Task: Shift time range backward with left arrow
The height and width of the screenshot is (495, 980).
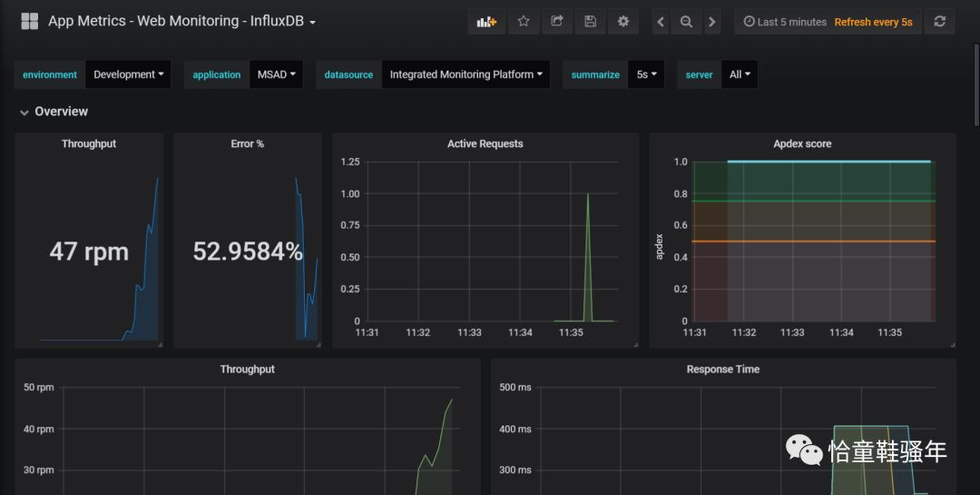Action: (x=661, y=22)
